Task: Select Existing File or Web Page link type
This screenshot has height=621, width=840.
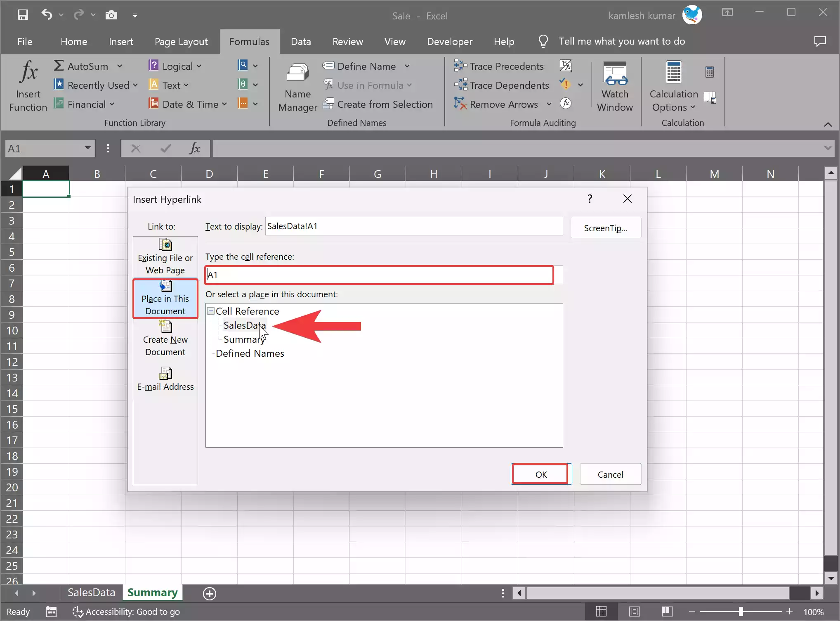Action: [x=165, y=256]
